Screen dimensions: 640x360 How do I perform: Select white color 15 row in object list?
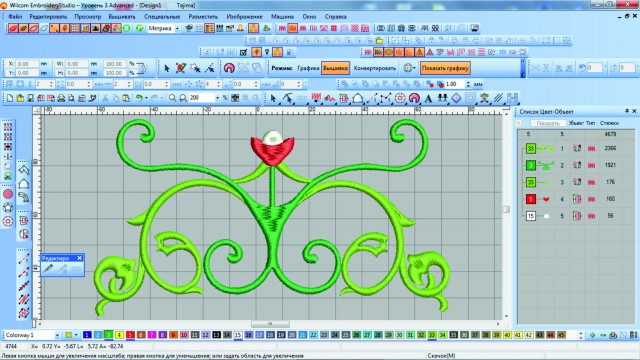[576, 216]
